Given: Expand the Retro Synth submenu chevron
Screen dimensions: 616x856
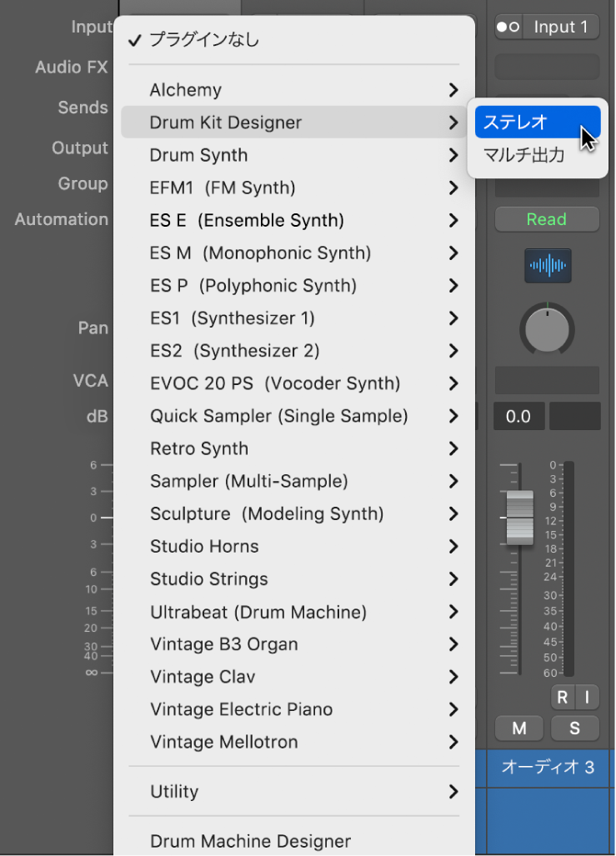Looking at the screenshot, I should 453,448.
